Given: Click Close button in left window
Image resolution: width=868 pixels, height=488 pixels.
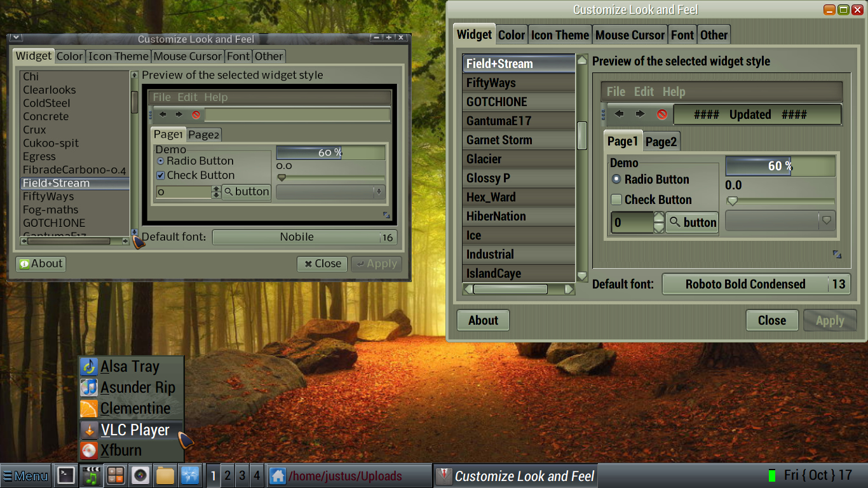Looking at the screenshot, I should click(x=322, y=264).
